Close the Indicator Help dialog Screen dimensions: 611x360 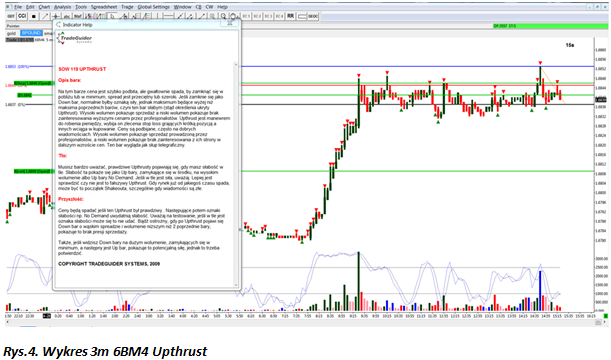[230, 23]
